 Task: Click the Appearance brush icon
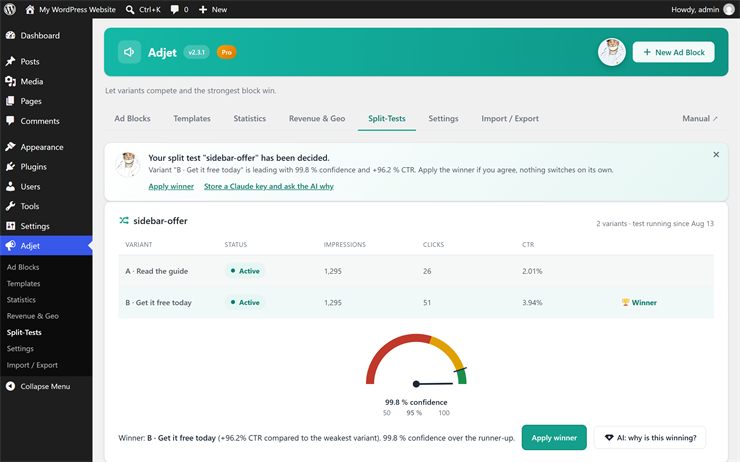tap(10, 147)
